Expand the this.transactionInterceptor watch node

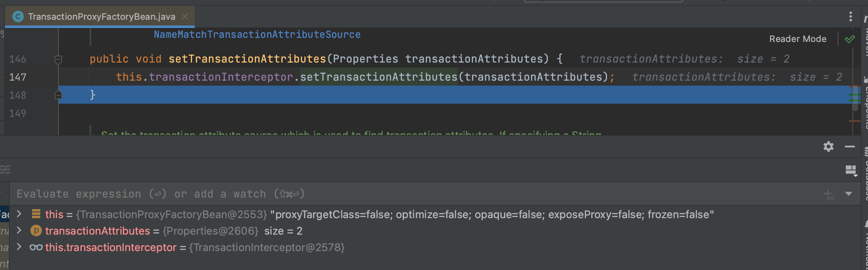pyautogui.click(x=19, y=247)
